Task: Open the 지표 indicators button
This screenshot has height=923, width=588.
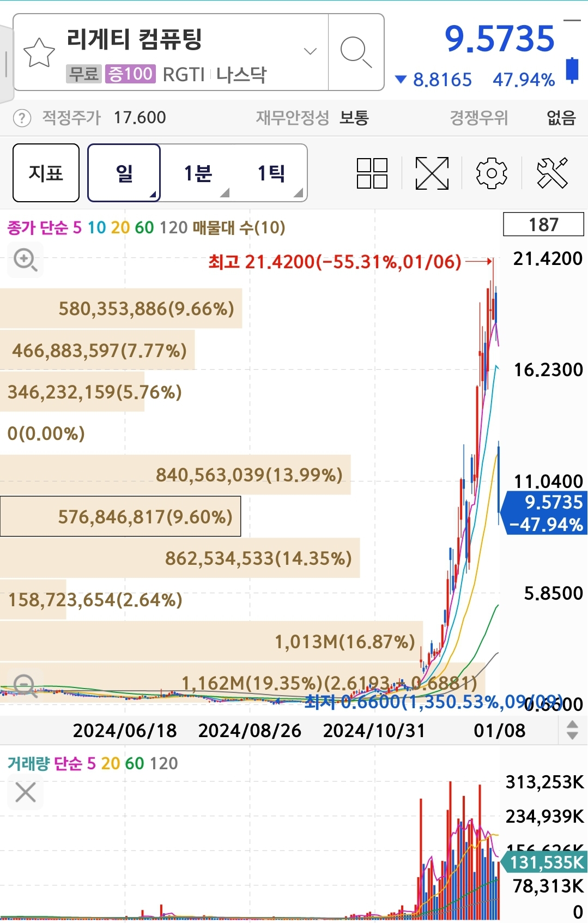Action: coord(46,173)
